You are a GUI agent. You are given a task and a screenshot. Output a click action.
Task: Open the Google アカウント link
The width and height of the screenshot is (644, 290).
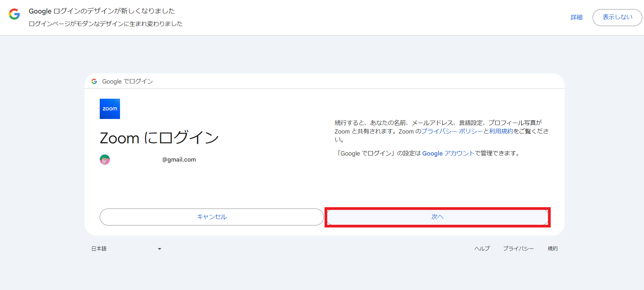pos(448,153)
